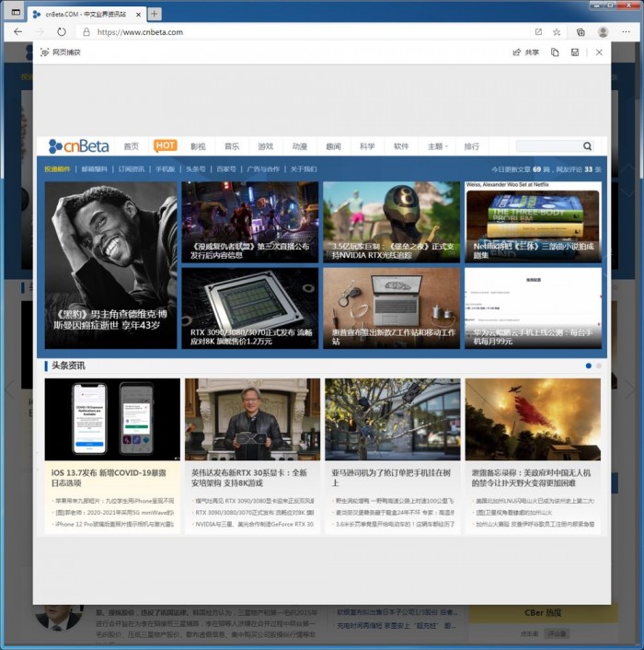Click the 头条号 link
644x650 pixels.
[x=195, y=169]
